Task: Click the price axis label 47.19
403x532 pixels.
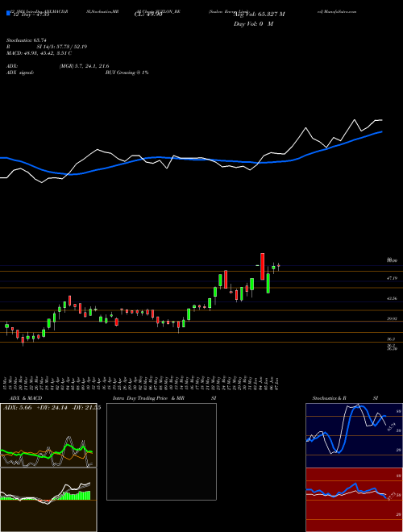Action: pyautogui.click(x=392, y=278)
